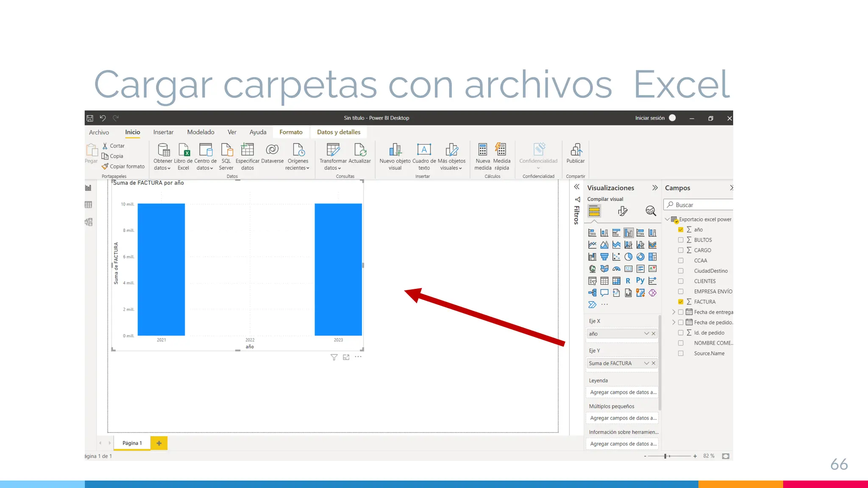Image resolution: width=868 pixels, height=488 pixels.
Task: Expand the Filtros pane chevrons
Action: point(577,187)
